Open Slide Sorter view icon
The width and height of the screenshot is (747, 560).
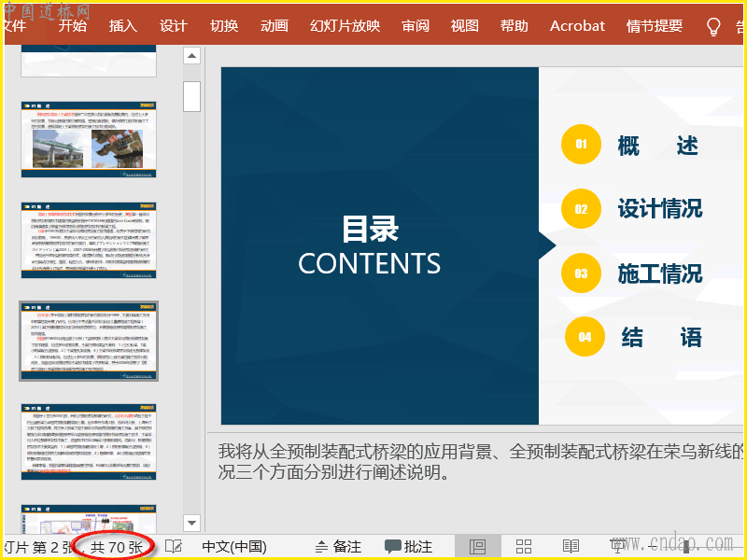tap(524, 547)
